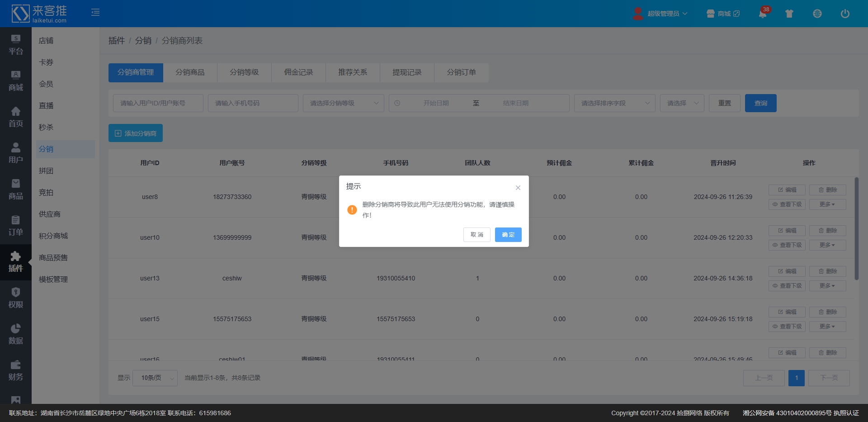Collapse sidebar with the hamburger icon
The width and height of the screenshot is (868, 422).
[95, 12]
